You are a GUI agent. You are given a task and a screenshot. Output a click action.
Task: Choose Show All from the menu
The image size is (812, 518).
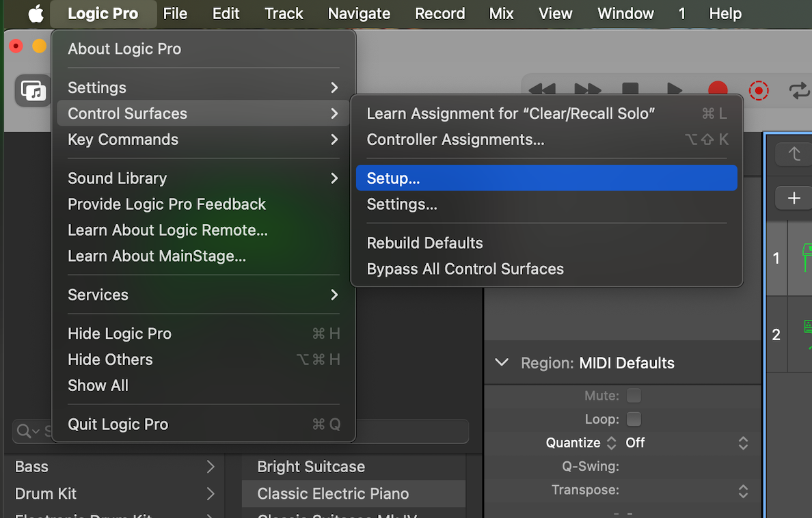click(204, 385)
